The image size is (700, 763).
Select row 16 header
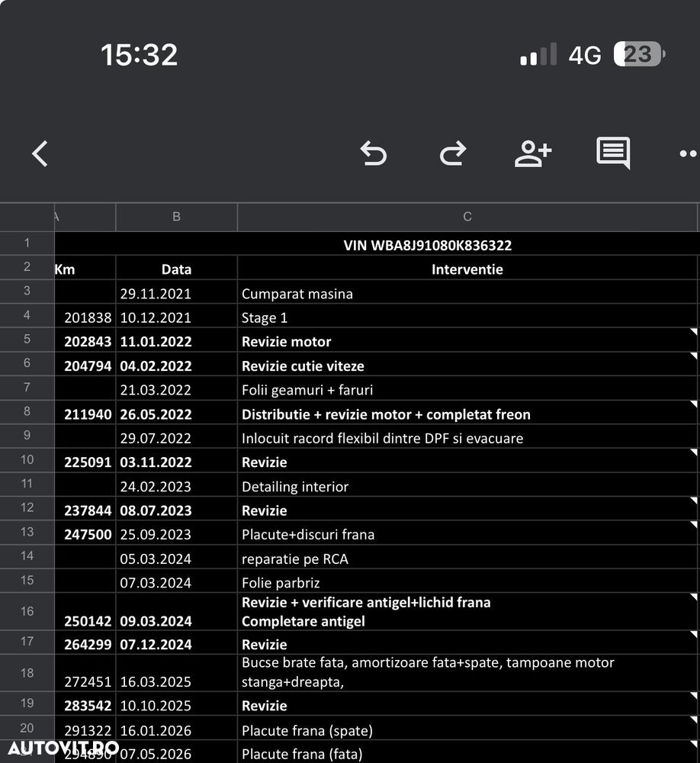click(x=27, y=611)
